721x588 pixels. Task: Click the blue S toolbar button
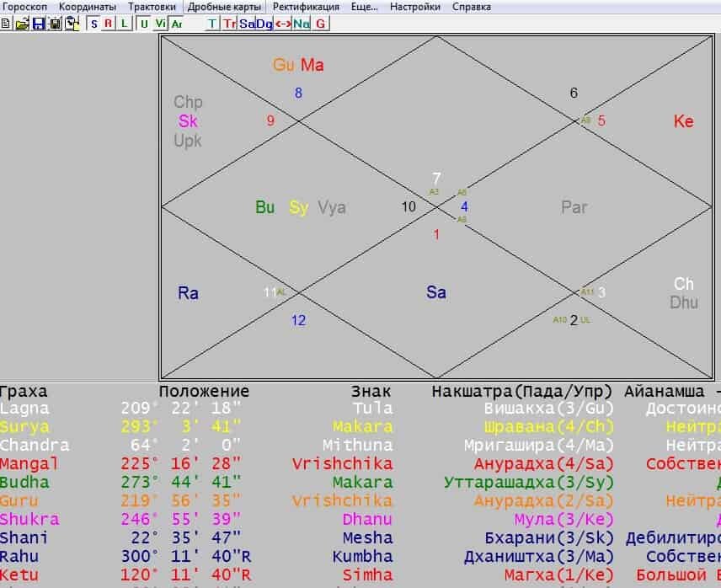93,24
